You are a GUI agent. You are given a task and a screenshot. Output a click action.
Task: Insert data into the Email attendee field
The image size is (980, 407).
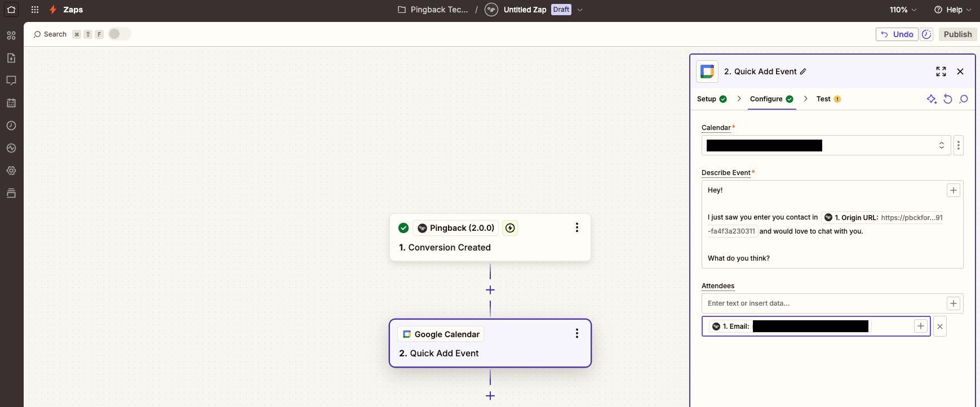[x=920, y=326]
